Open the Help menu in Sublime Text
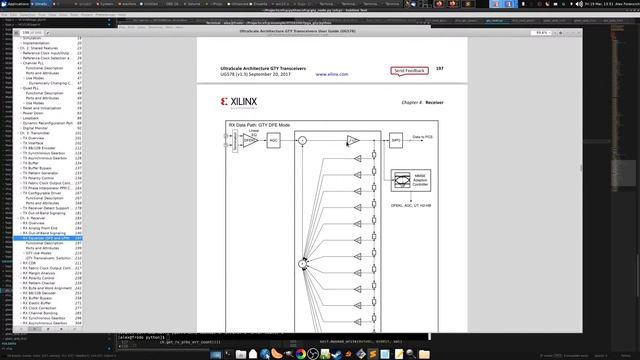 pyautogui.click(x=122, y=15)
